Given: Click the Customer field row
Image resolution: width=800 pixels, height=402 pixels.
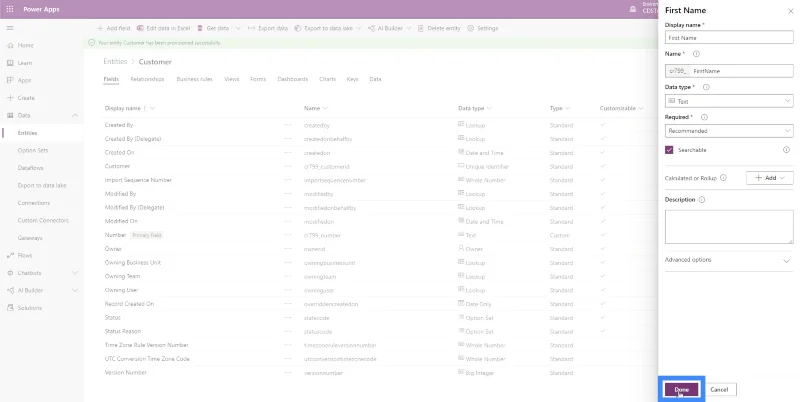Looking at the screenshot, I should click(378, 166).
